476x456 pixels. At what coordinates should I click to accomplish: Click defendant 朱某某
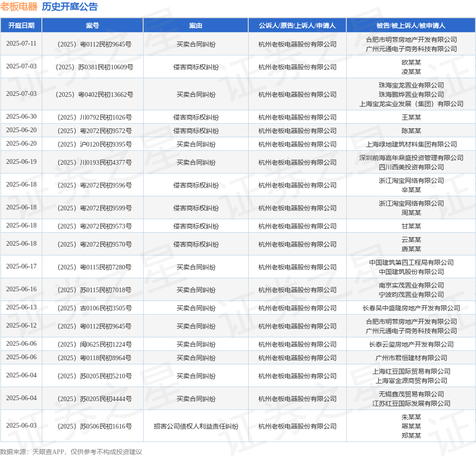[411, 417]
